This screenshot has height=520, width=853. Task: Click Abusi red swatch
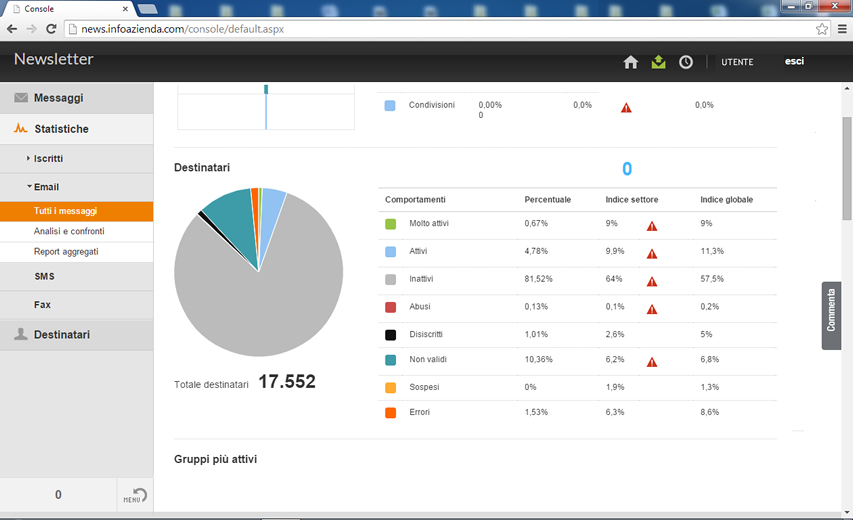pyautogui.click(x=391, y=307)
